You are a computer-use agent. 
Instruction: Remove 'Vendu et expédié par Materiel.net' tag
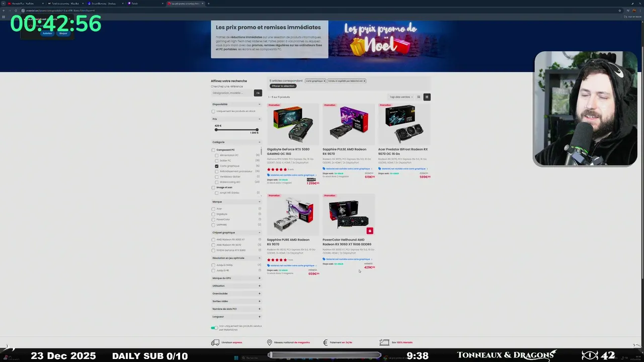(364, 81)
